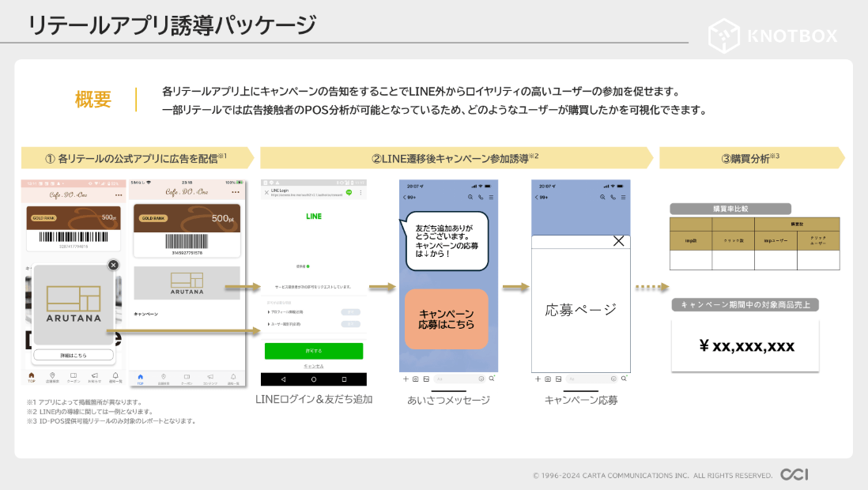Close the LINE Login browser page with X
This screenshot has width=868, height=490.
tap(266, 193)
